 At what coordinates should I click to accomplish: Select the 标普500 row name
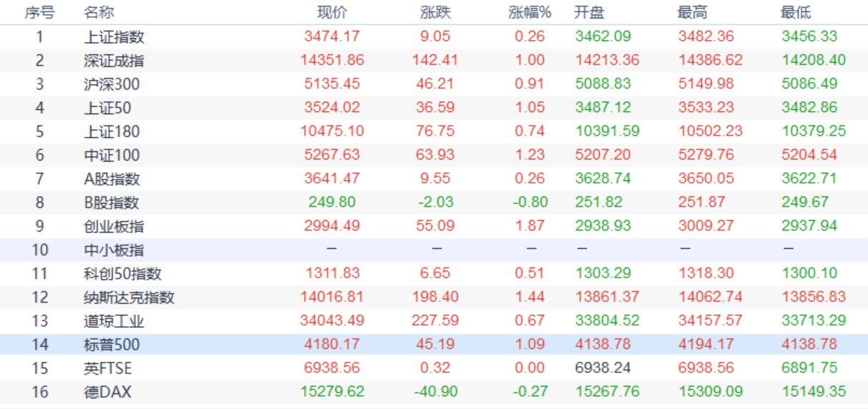pos(112,344)
